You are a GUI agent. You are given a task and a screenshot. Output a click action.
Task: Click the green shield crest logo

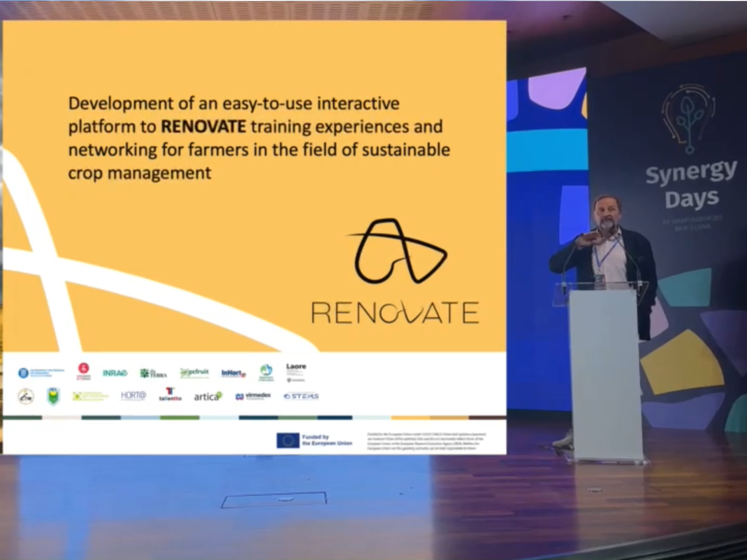[53, 396]
